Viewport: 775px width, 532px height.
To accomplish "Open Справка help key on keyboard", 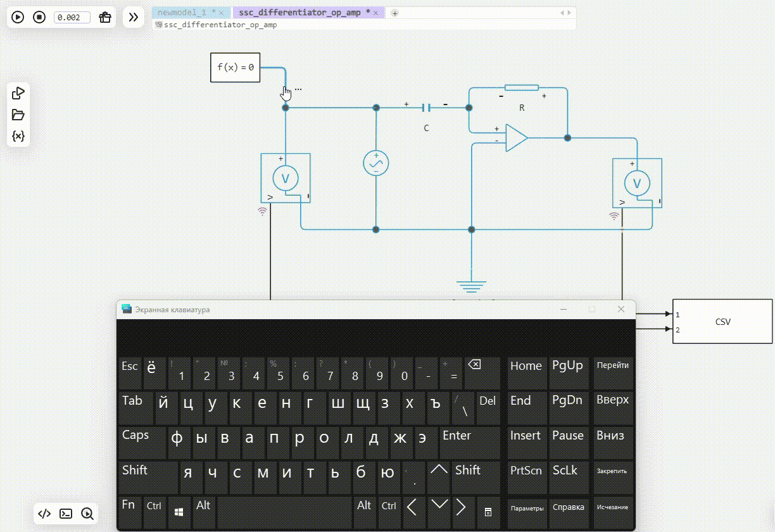I will (x=568, y=512).
